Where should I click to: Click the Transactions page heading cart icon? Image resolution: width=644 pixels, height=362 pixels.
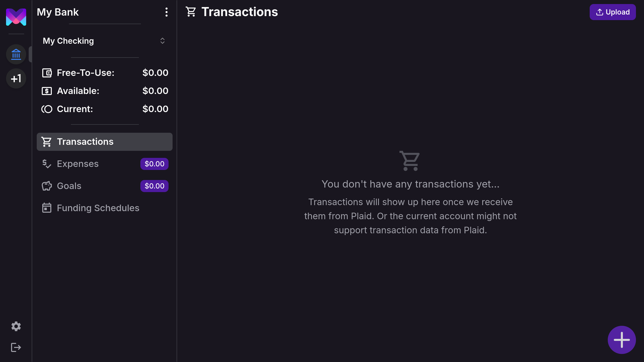191,12
